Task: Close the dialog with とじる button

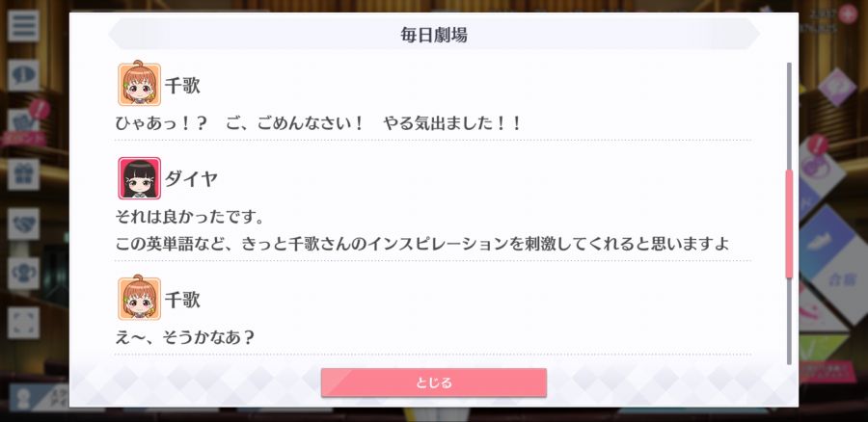Action: click(433, 382)
